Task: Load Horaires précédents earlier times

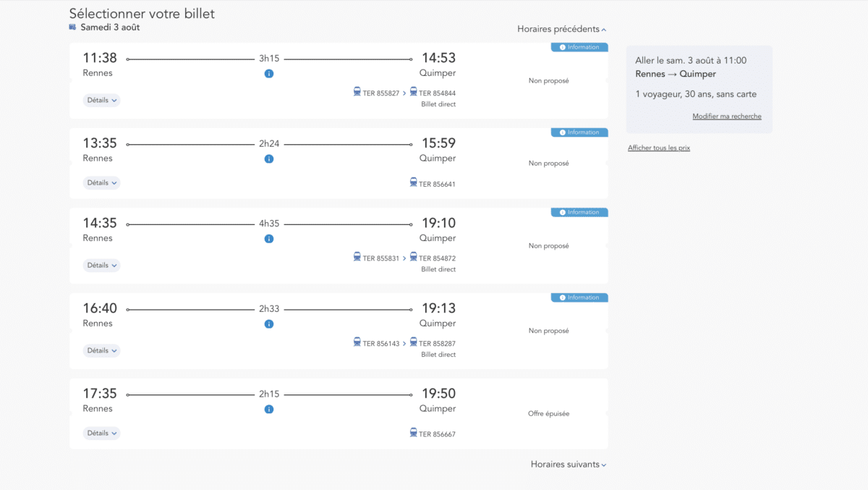Action: pos(561,29)
